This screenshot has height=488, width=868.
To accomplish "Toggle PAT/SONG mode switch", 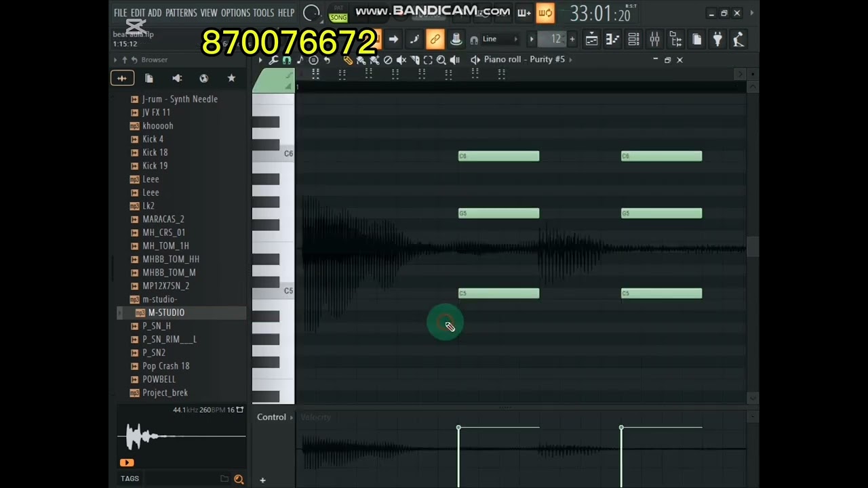I will pyautogui.click(x=338, y=13).
